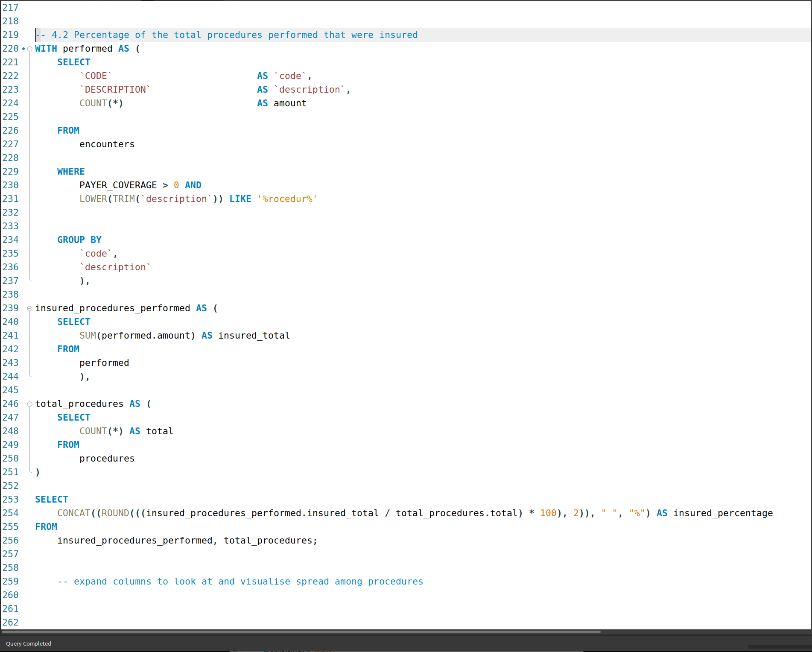Click the statement marker dot on line 220
Image resolution: width=812 pixels, height=652 pixels.
(23, 49)
